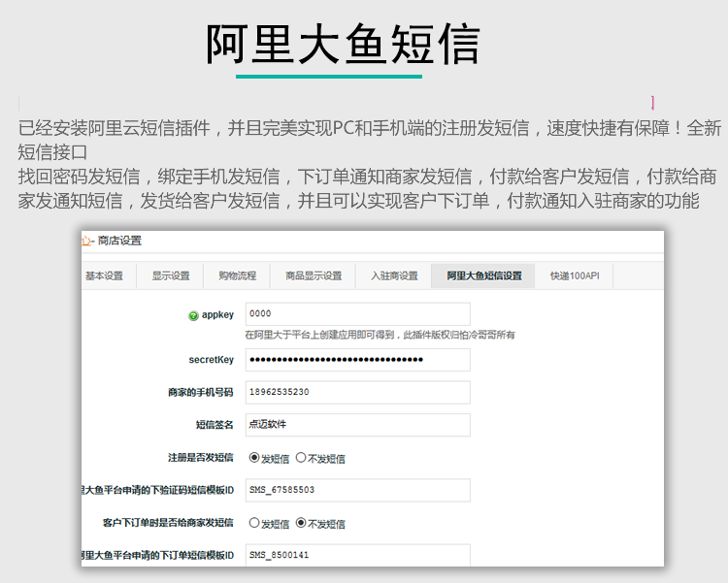728x583 pixels.
Task: Open the 基本设置 tab
Action: pyautogui.click(x=105, y=275)
